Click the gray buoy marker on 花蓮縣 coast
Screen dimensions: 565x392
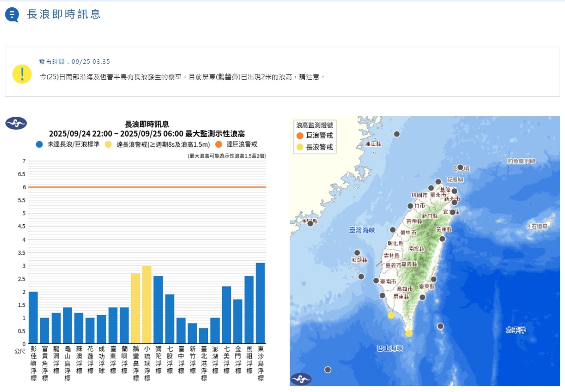click(442, 239)
